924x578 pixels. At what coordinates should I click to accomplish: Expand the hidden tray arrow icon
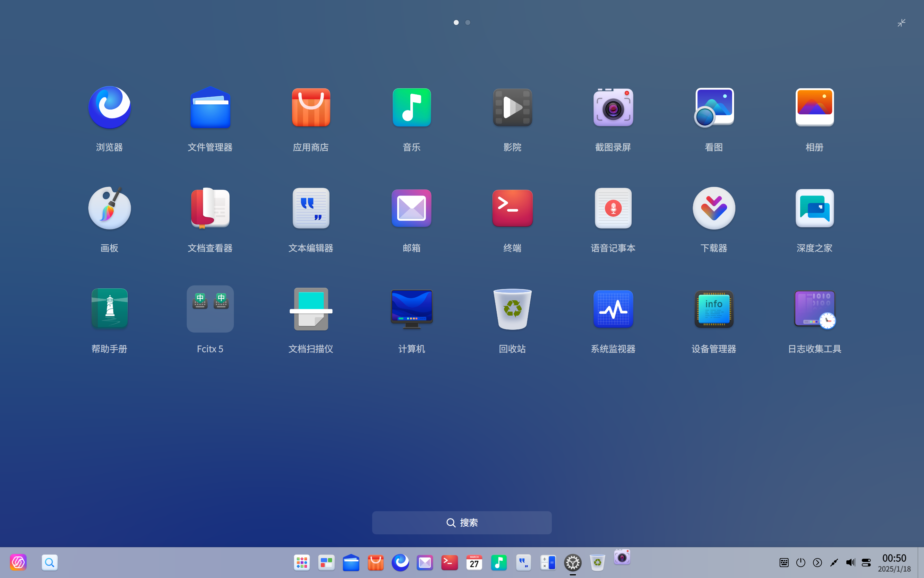click(x=817, y=562)
